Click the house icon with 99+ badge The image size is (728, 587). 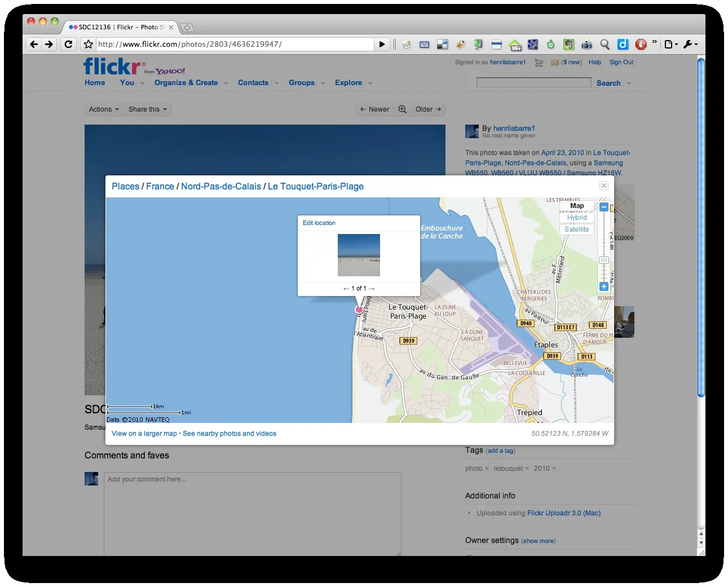point(515,45)
